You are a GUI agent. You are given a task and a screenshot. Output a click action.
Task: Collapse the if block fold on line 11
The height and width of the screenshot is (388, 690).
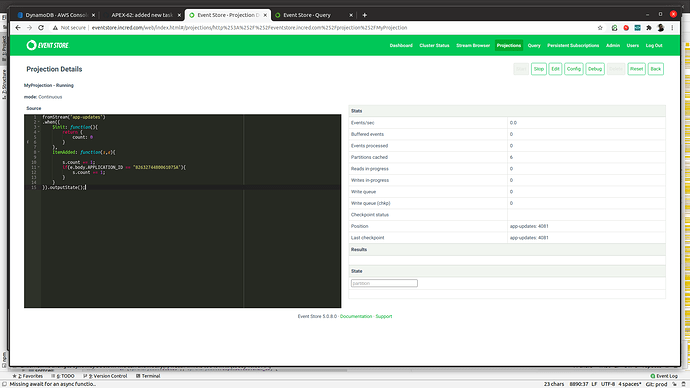[39, 167]
